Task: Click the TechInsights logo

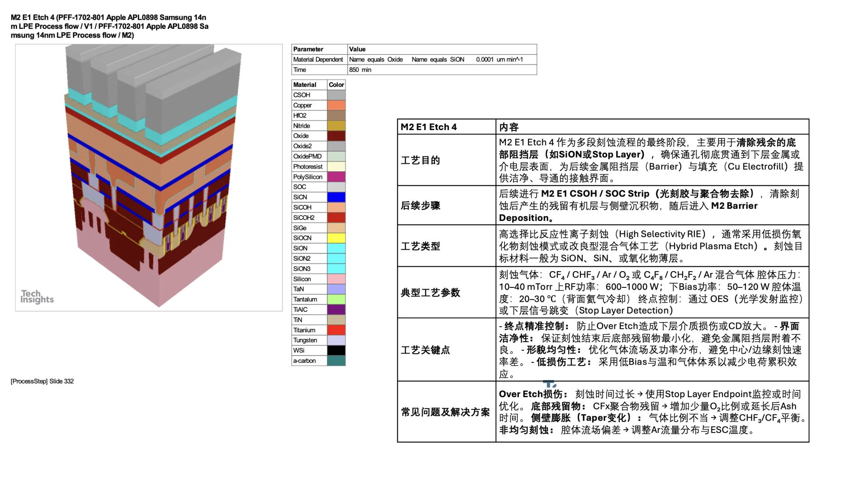Action: click(x=37, y=297)
